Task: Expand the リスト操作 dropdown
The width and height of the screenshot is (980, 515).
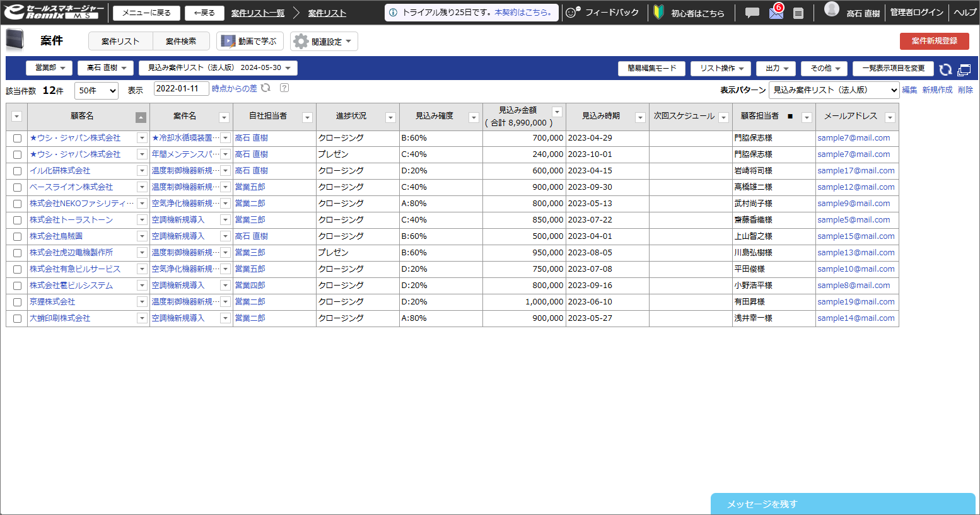Action: click(721, 69)
